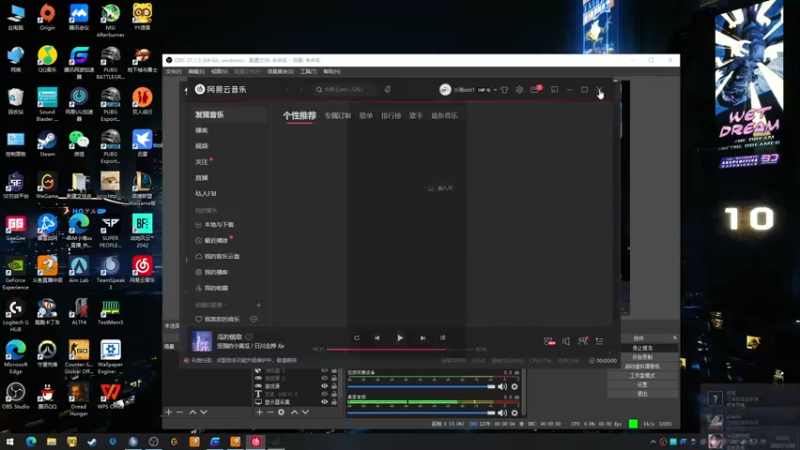Click the plus icon beside 创建的歌单
800x450 pixels.
[x=259, y=305]
